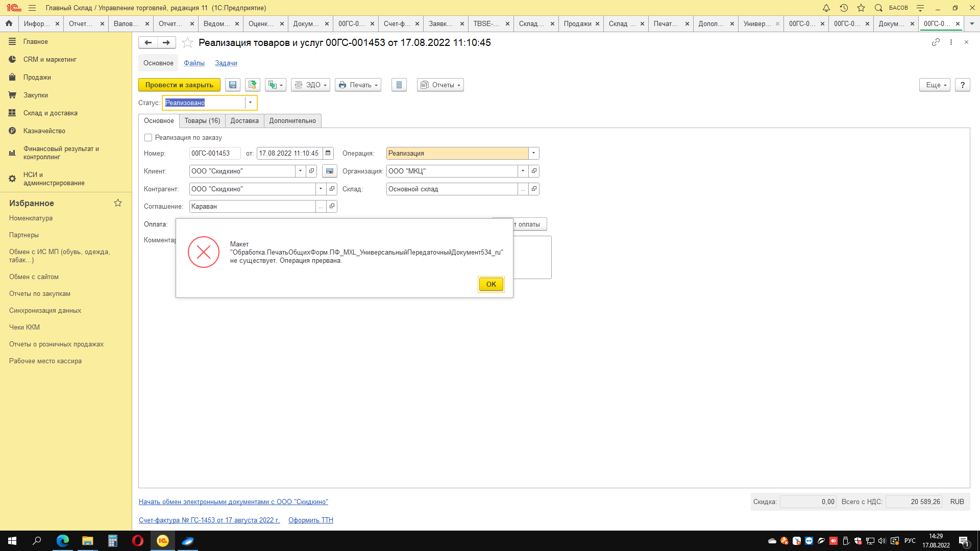The image size is (980, 551).
Task: Copy link to document icon
Action: [x=936, y=42]
